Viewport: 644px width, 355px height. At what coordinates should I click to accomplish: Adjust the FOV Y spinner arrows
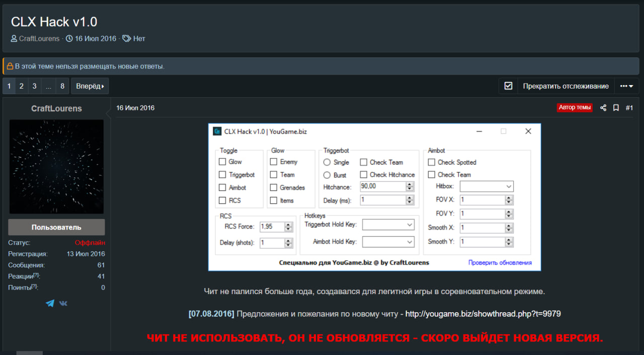(509, 214)
